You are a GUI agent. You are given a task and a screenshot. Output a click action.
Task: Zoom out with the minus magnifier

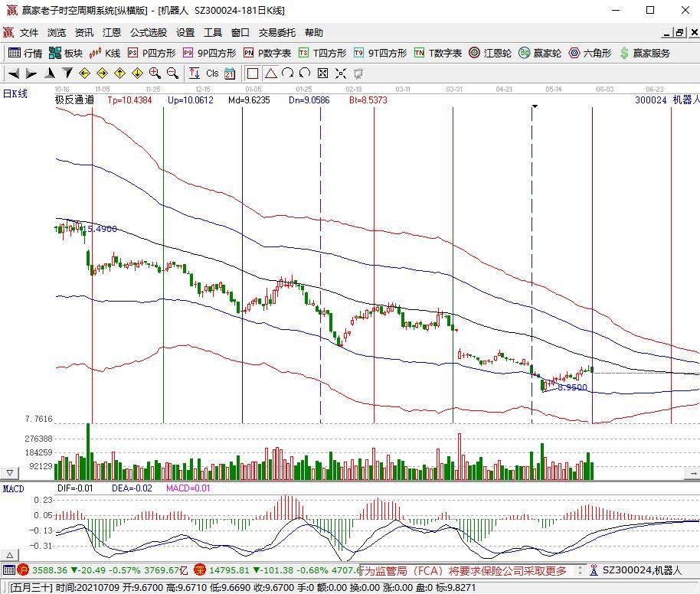[x=172, y=73]
